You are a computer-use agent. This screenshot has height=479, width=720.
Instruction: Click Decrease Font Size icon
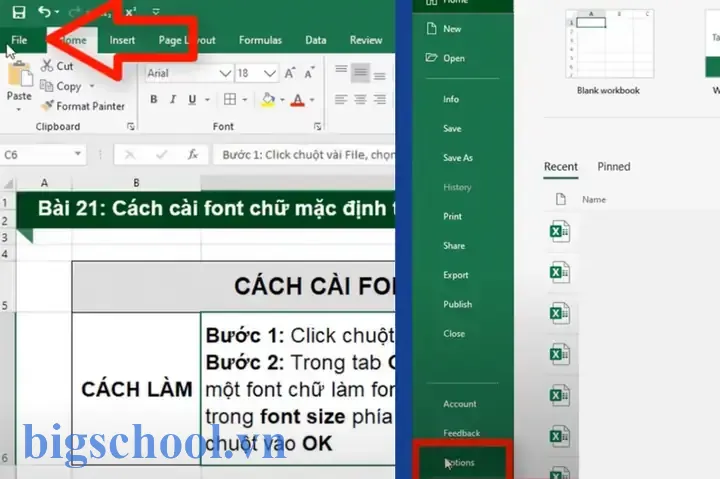310,73
